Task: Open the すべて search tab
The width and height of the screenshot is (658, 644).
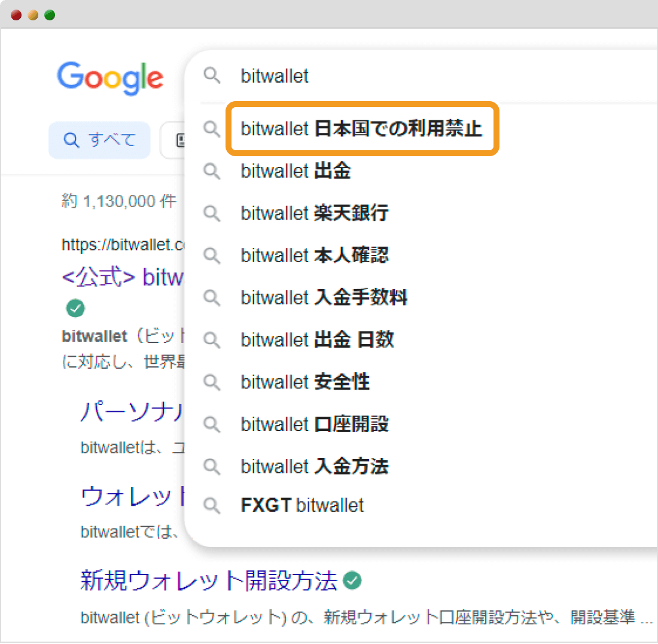Action: point(99,140)
